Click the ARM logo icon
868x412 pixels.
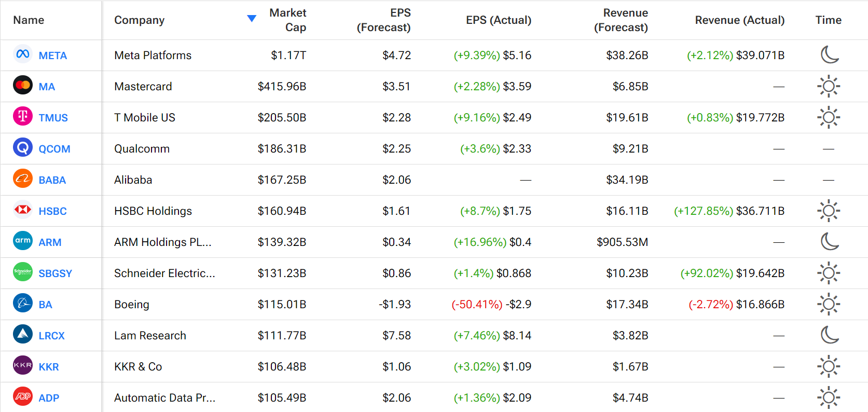[x=23, y=240]
